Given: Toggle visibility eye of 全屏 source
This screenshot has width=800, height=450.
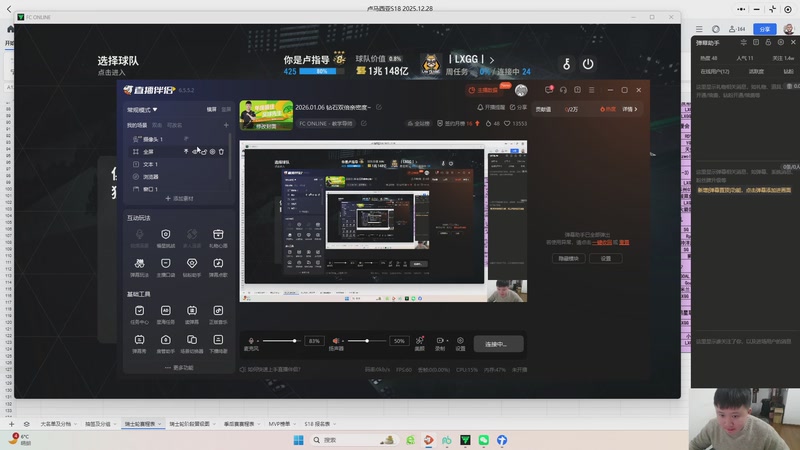Looking at the screenshot, I should tap(195, 152).
